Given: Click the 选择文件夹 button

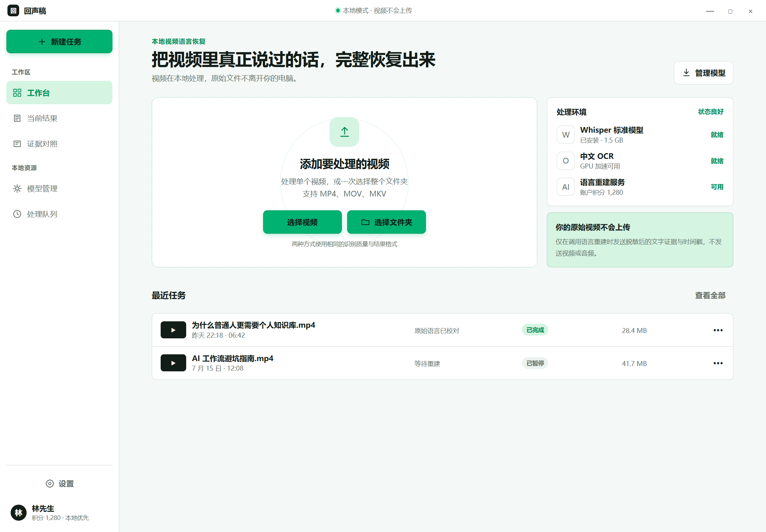Looking at the screenshot, I should click(x=386, y=222).
